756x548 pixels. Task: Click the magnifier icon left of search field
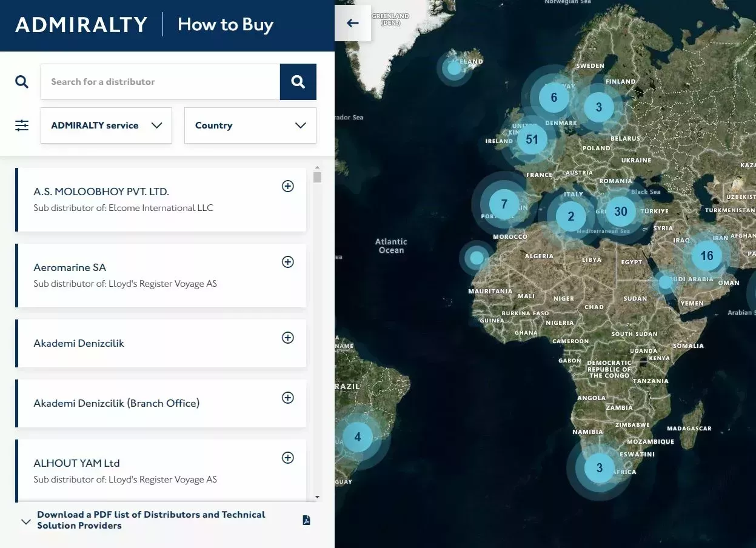click(22, 82)
